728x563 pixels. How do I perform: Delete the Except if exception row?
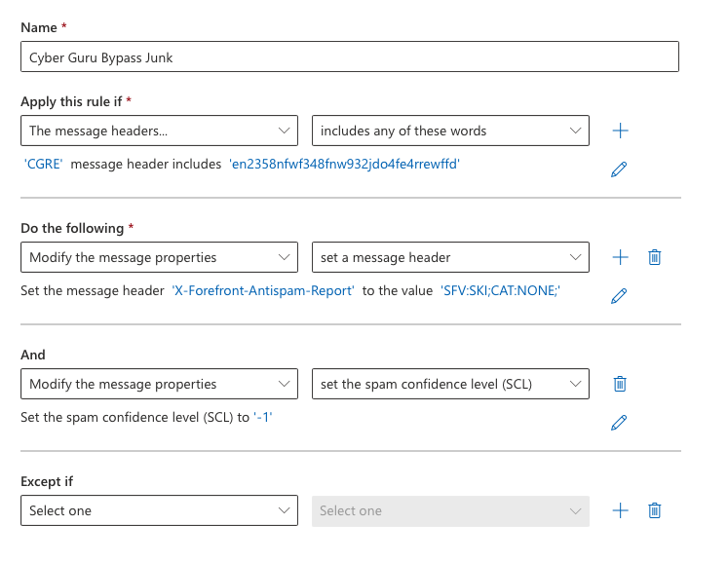click(x=655, y=510)
